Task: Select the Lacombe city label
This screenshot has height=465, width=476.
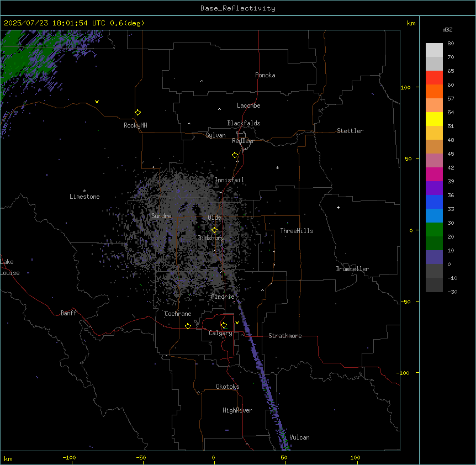Action: pos(248,105)
